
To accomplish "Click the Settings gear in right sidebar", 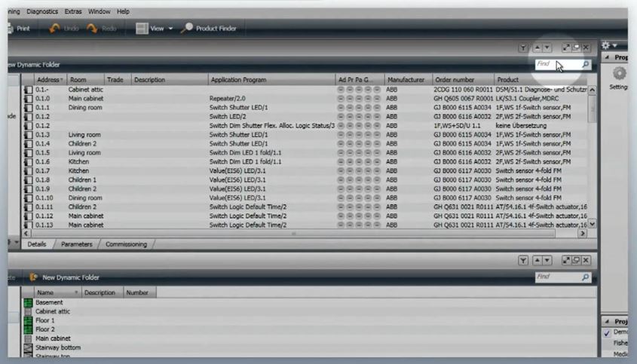I will point(620,74).
